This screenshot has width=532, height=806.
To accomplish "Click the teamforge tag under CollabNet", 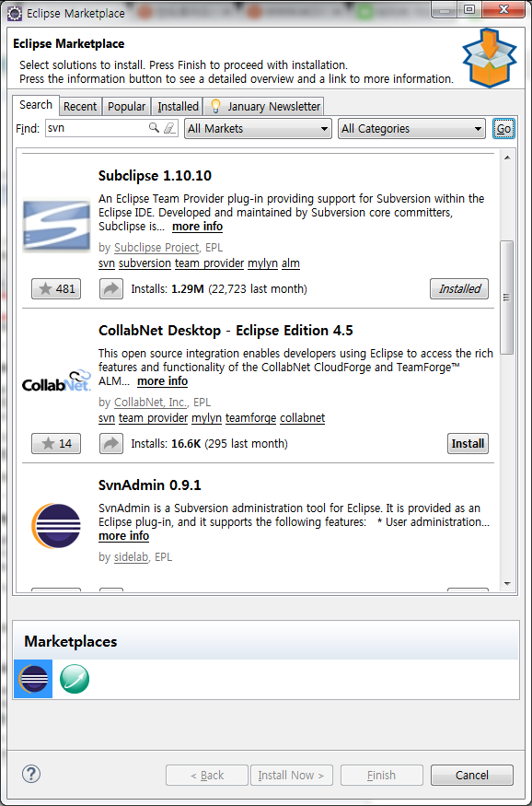I will pyautogui.click(x=250, y=418).
